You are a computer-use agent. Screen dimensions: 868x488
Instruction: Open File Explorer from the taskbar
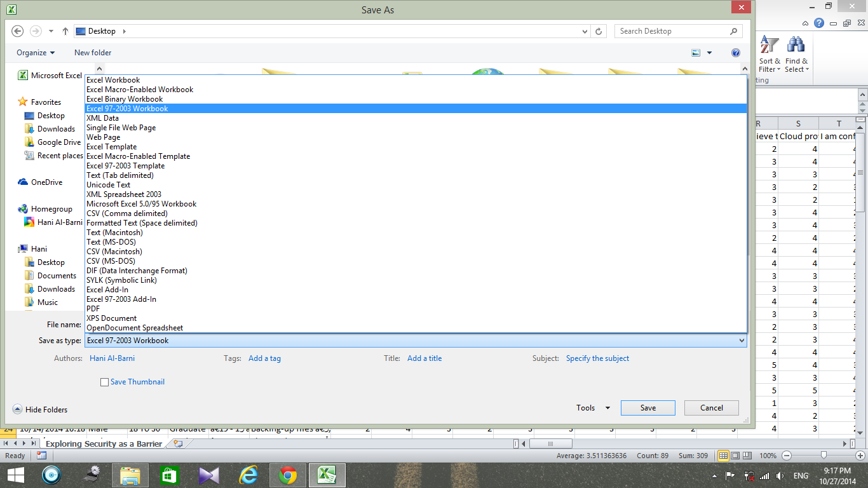pyautogui.click(x=130, y=475)
